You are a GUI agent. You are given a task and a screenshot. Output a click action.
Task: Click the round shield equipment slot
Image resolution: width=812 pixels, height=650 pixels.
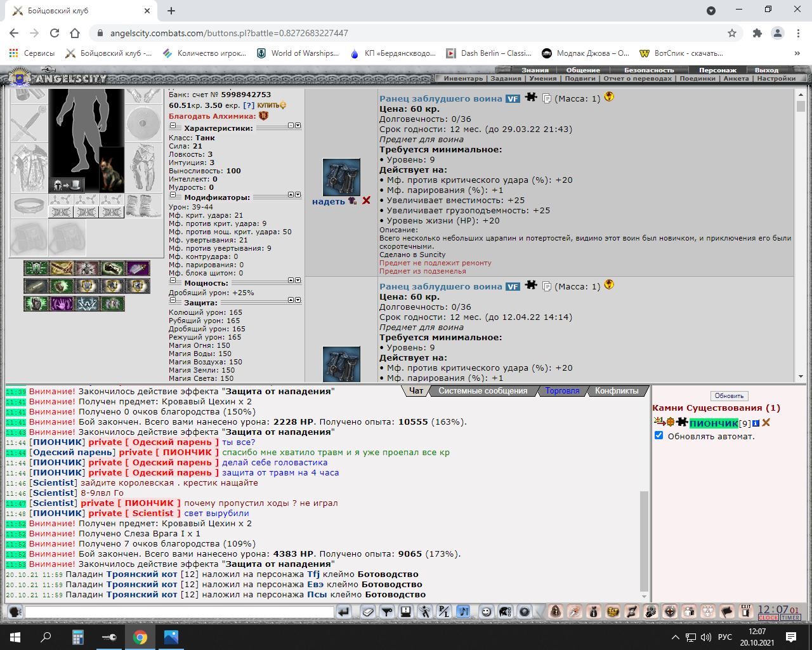pyautogui.click(x=143, y=123)
